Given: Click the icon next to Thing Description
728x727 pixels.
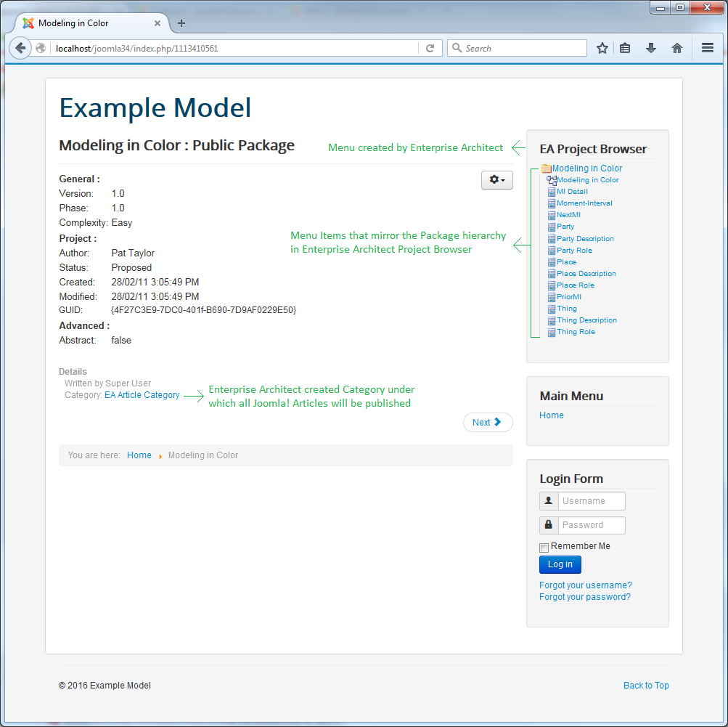Looking at the screenshot, I should [x=552, y=320].
